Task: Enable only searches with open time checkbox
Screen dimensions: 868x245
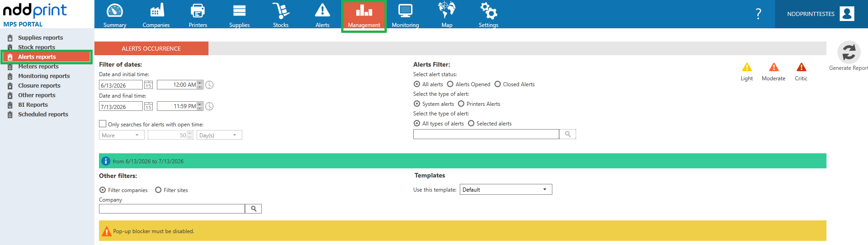Action: tap(103, 124)
